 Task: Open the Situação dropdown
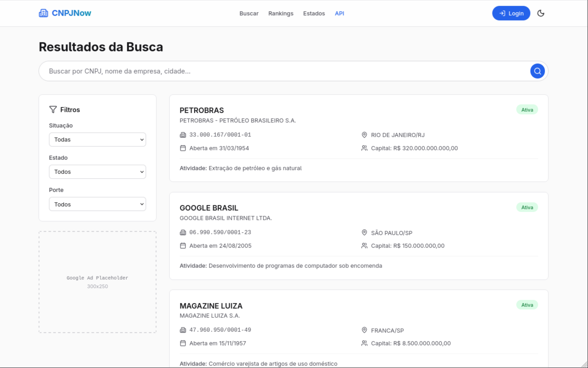click(x=97, y=140)
